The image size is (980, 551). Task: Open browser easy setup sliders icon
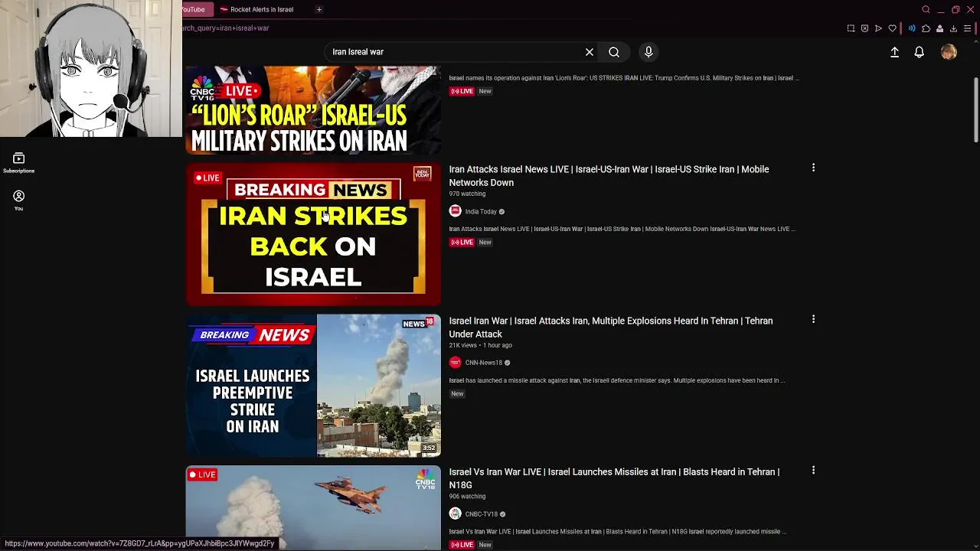[967, 28]
